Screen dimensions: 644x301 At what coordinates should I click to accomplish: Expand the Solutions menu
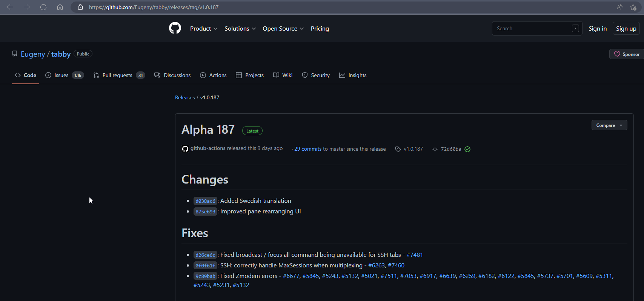coord(240,28)
